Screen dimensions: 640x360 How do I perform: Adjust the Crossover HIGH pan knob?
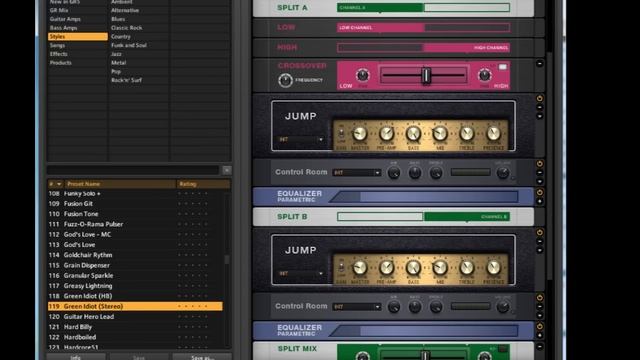pyautogui.click(x=484, y=75)
